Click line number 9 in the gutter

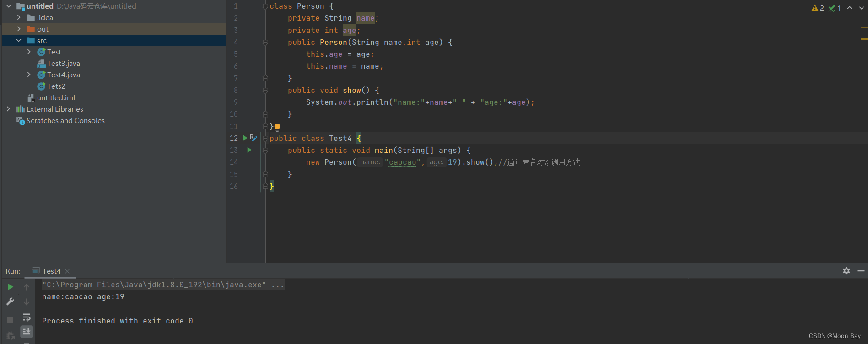pos(236,102)
